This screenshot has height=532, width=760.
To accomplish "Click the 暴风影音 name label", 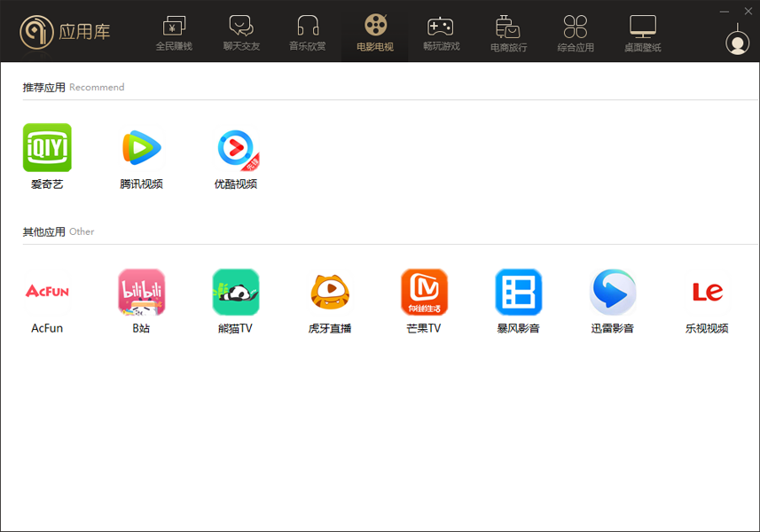I will [518, 328].
